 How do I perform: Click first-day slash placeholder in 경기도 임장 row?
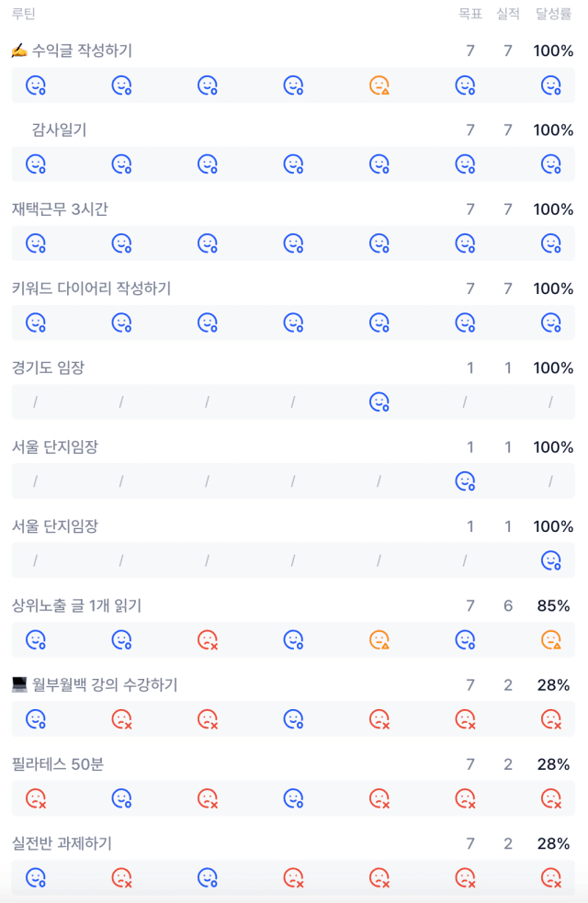(35, 402)
